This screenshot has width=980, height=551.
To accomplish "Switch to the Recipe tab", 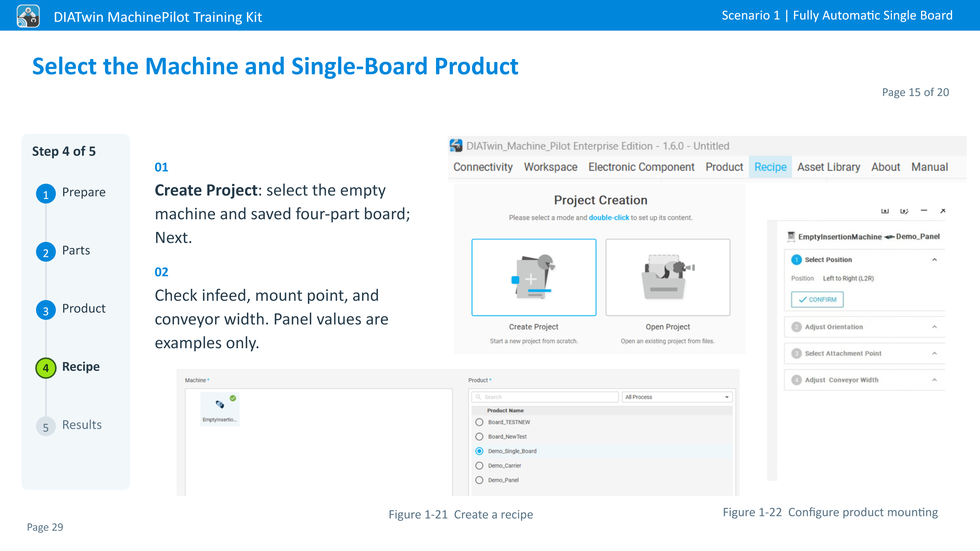I will [770, 167].
